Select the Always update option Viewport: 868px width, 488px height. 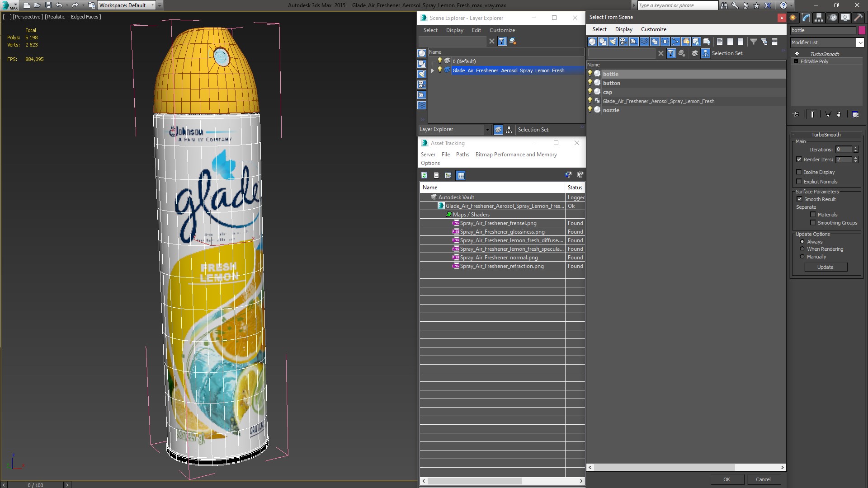tap(802, 242)
